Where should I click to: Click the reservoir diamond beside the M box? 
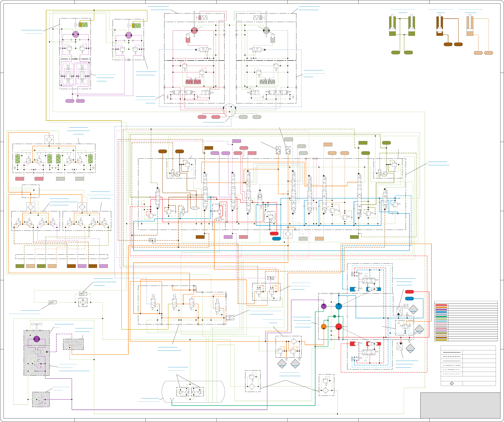coord(413,310)
